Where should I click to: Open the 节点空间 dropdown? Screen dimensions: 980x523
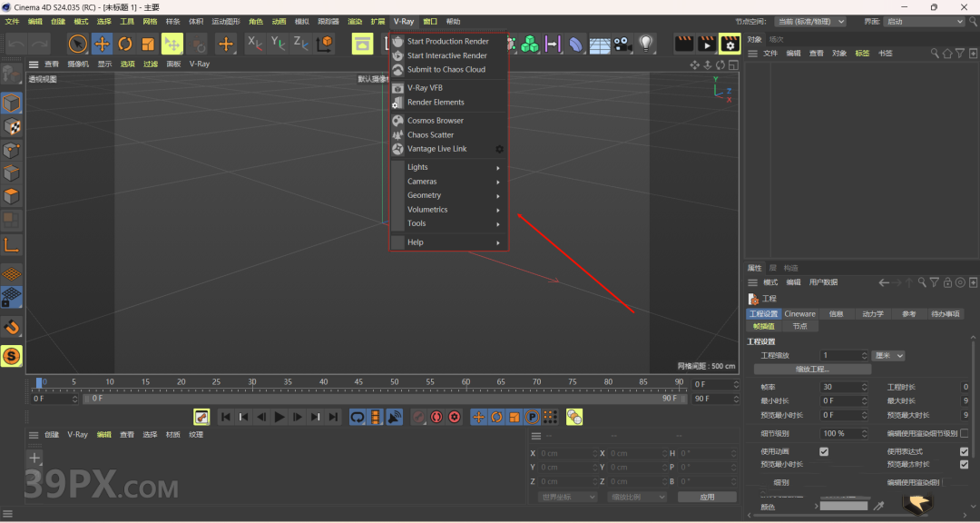click(810, 21)
